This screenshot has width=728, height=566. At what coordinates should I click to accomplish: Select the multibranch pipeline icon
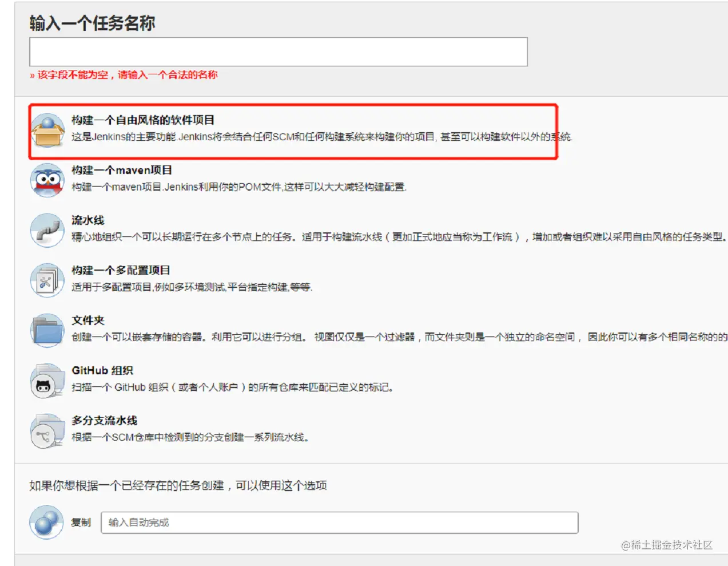point(47,431)
